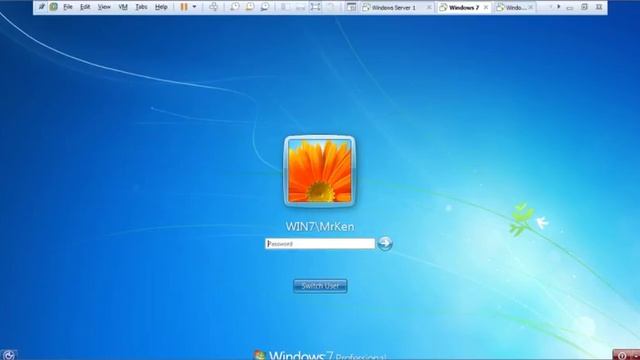Click the Switch User button
This screenshot has width=640, height=360.
click(320, 286)
